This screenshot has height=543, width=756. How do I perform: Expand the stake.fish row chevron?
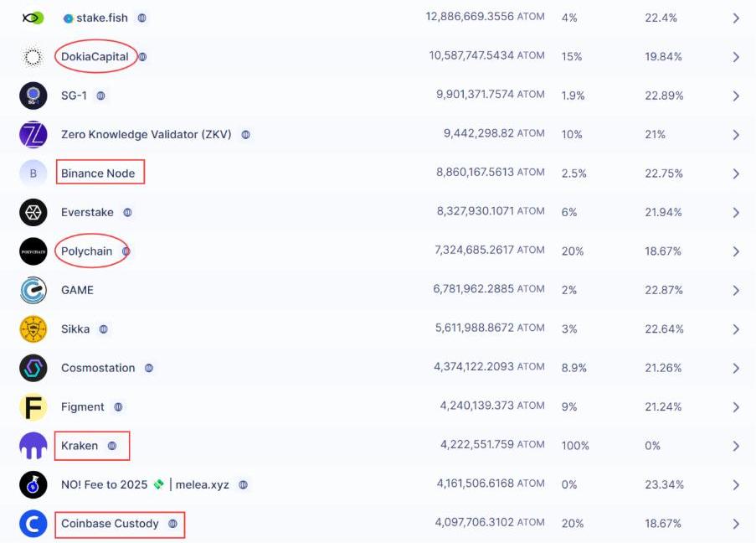(736, 18)
